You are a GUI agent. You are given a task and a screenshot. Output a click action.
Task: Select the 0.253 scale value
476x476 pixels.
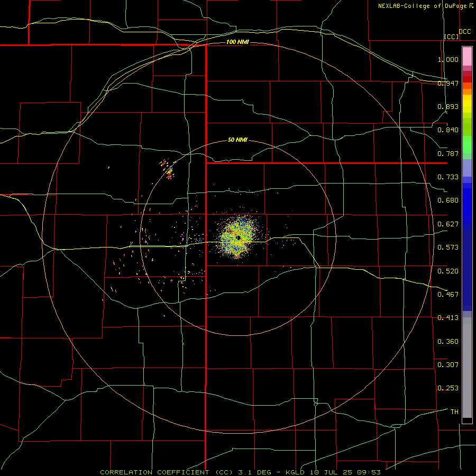[x=448, y=388]
